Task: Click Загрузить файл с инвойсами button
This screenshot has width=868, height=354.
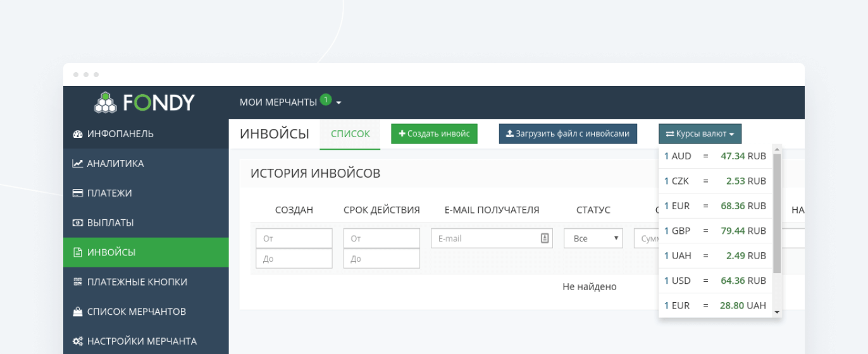Action: tap(568, 134)
